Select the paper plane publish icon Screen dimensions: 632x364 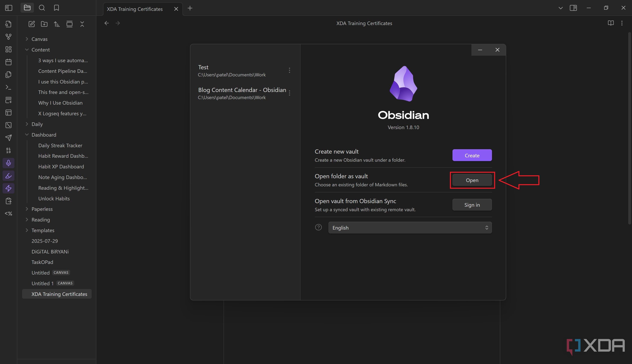click(8, 138)
